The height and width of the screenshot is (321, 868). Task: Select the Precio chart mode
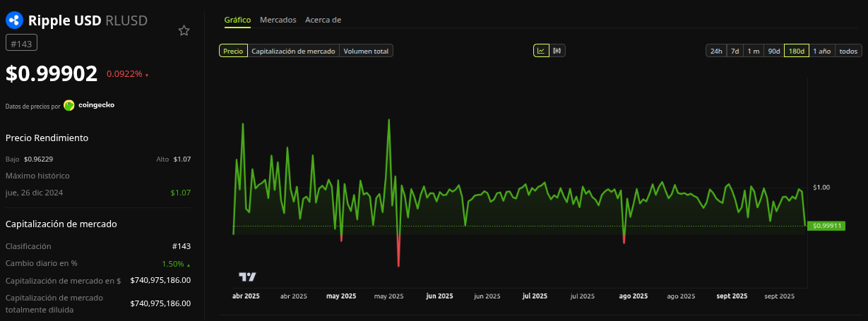coord(233,51)
